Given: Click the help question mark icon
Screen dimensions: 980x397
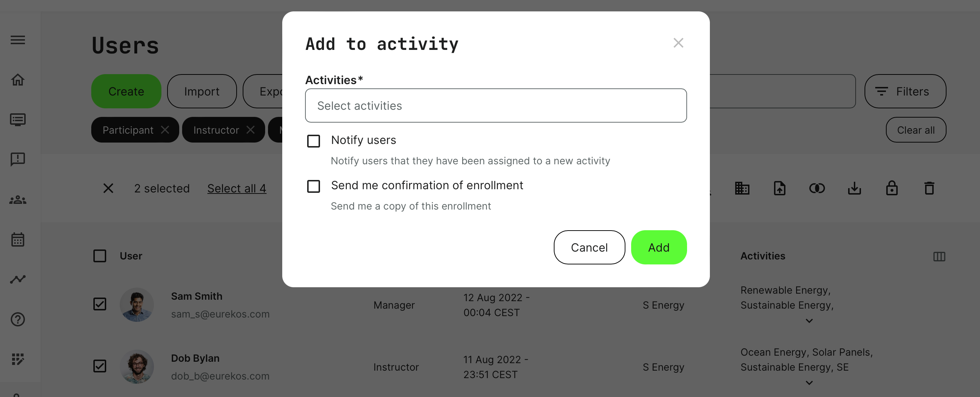Looking at the screenshot, I should click(x=17, y=319).
